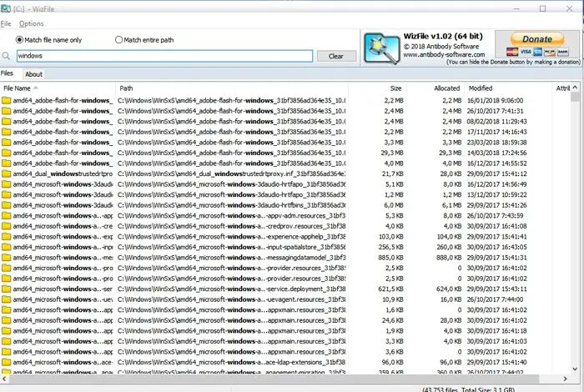This screenshot has width=584, height=392.
Task: Click the folder icon of the 3daudio-hrtfbins row
Action: pos(6,204)
